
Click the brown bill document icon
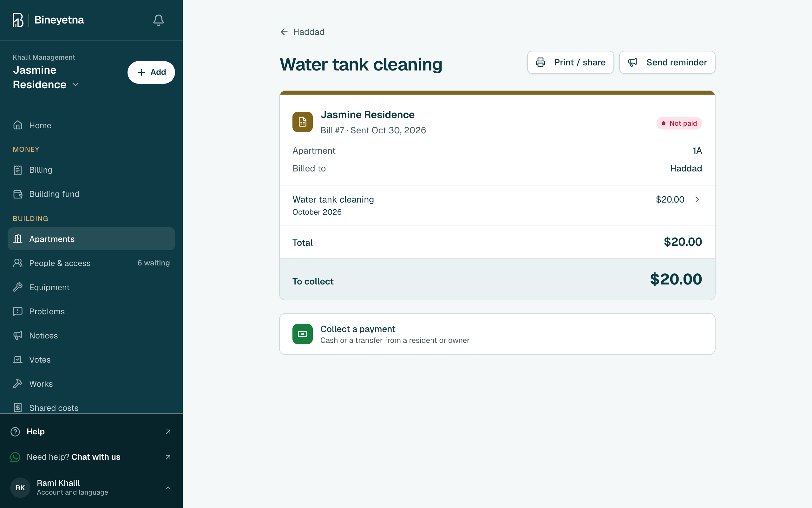302,122
